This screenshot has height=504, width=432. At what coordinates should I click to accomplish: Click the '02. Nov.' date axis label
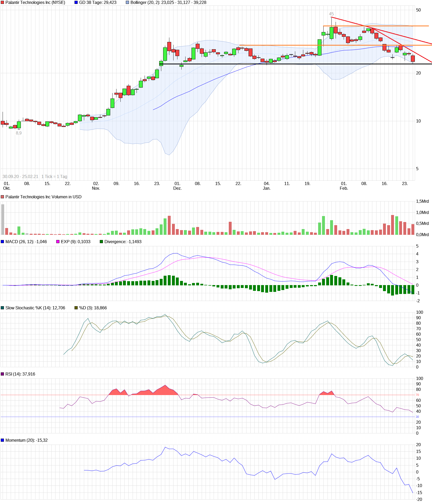[96, 186]
